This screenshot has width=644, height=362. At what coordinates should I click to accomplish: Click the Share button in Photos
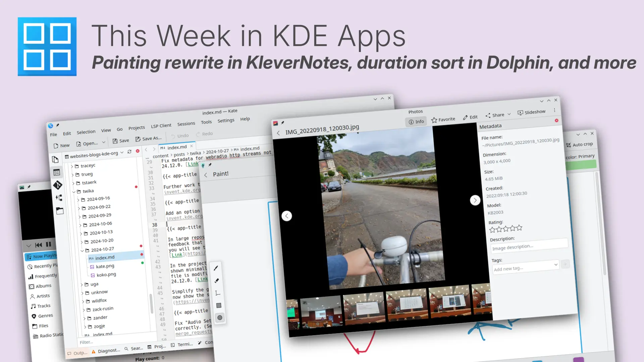[x=495, y=115]
